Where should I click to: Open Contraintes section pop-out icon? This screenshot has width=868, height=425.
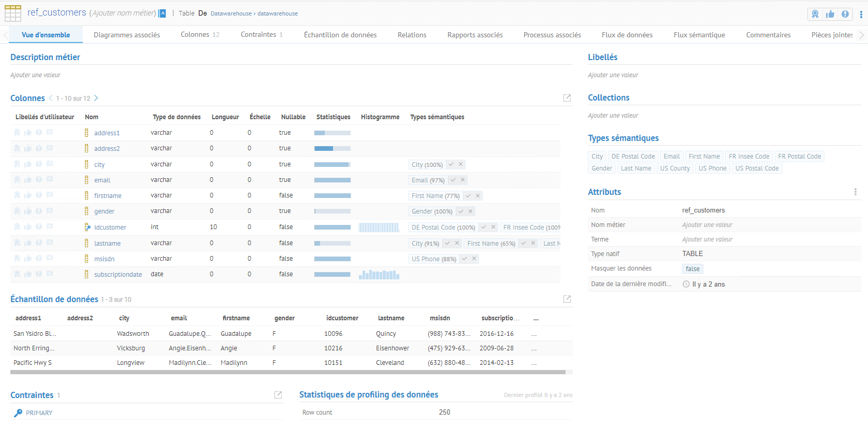(278, 395)
